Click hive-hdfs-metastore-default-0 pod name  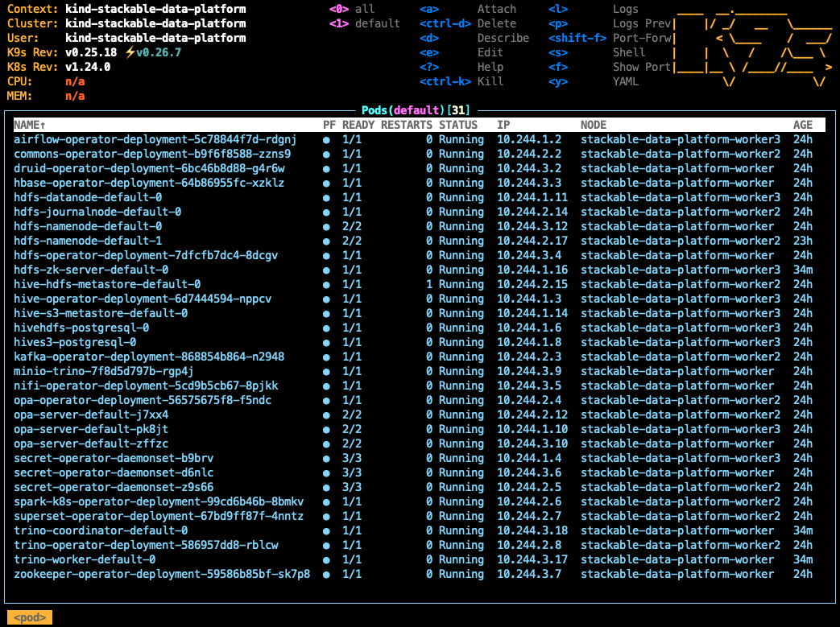pos(107,284)
